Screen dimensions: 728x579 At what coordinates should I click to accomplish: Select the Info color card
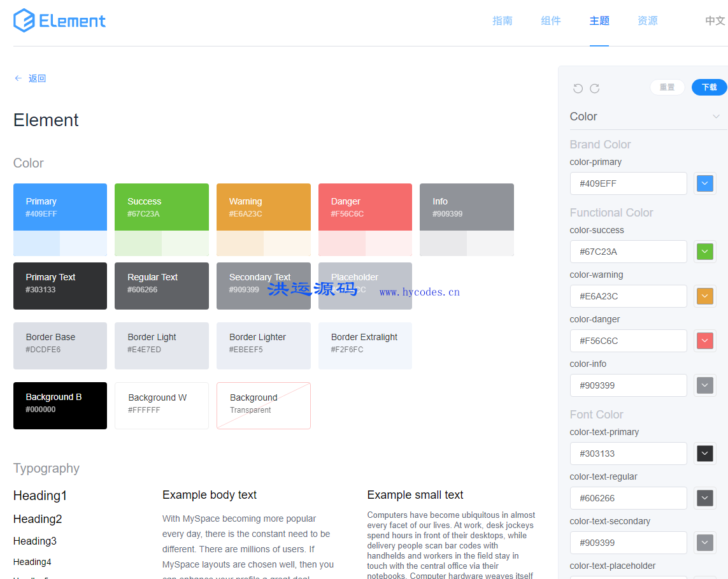(x=467, y=220)
